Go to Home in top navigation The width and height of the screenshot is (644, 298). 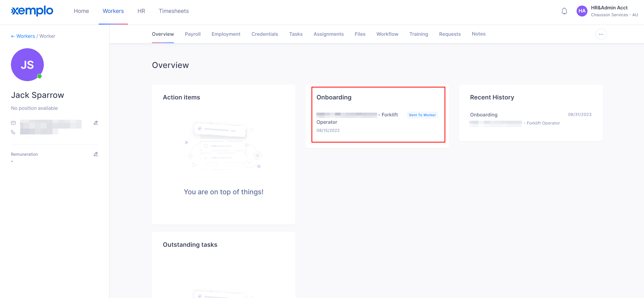[x=81, y=11]
